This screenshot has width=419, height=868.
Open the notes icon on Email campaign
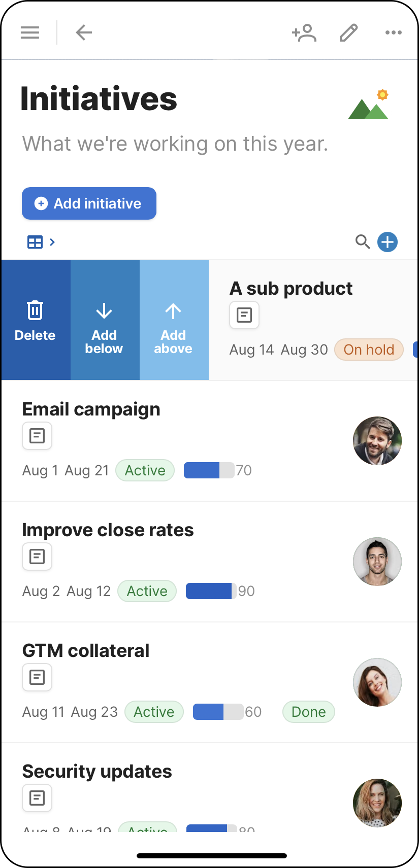pyautogui.click(x=37, y=435)
